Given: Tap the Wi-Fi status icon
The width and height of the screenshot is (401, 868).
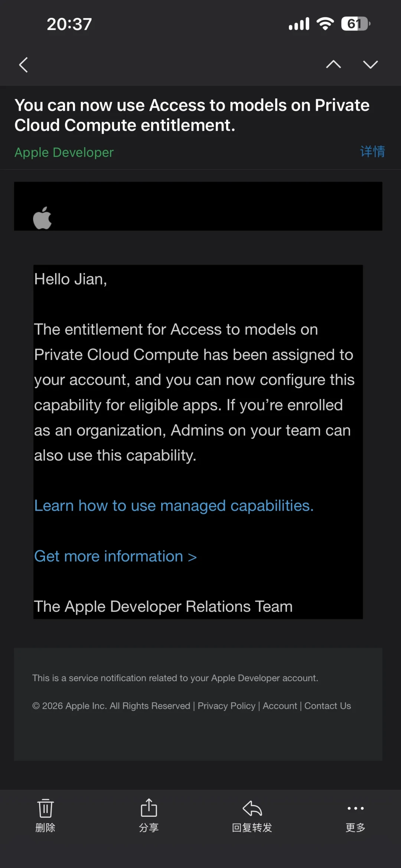Looking at the screenshot, I should tap(325, 24).
